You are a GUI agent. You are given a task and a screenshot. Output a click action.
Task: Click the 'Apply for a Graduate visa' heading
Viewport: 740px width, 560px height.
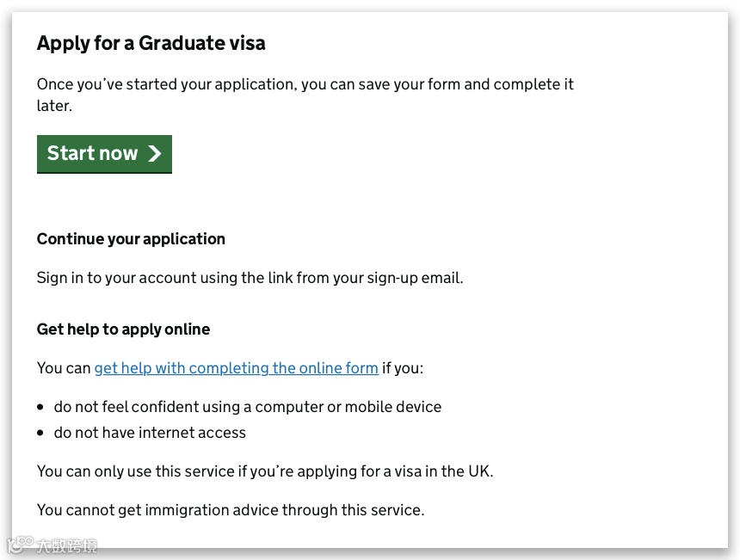click(151, 43)
